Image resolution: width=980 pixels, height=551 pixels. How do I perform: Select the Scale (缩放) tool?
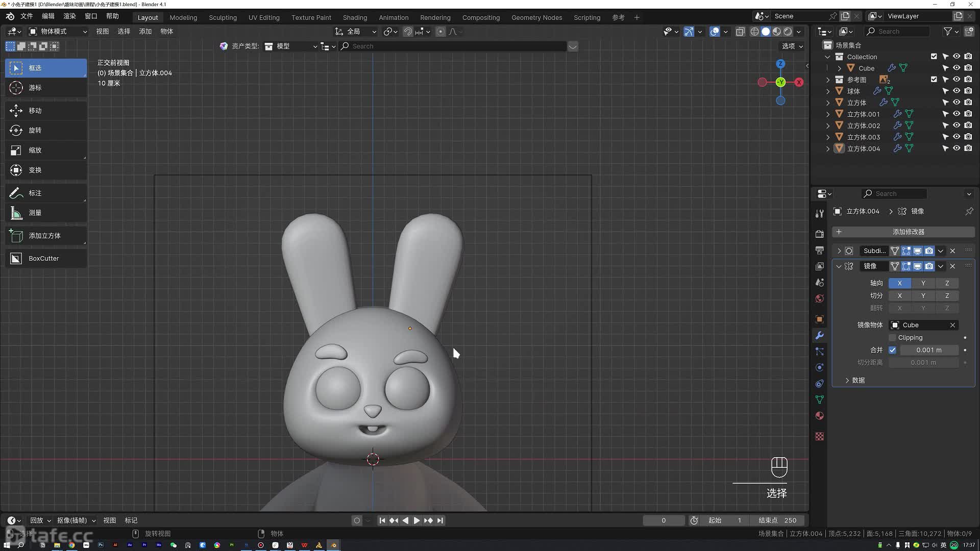(x=46, y=150)
